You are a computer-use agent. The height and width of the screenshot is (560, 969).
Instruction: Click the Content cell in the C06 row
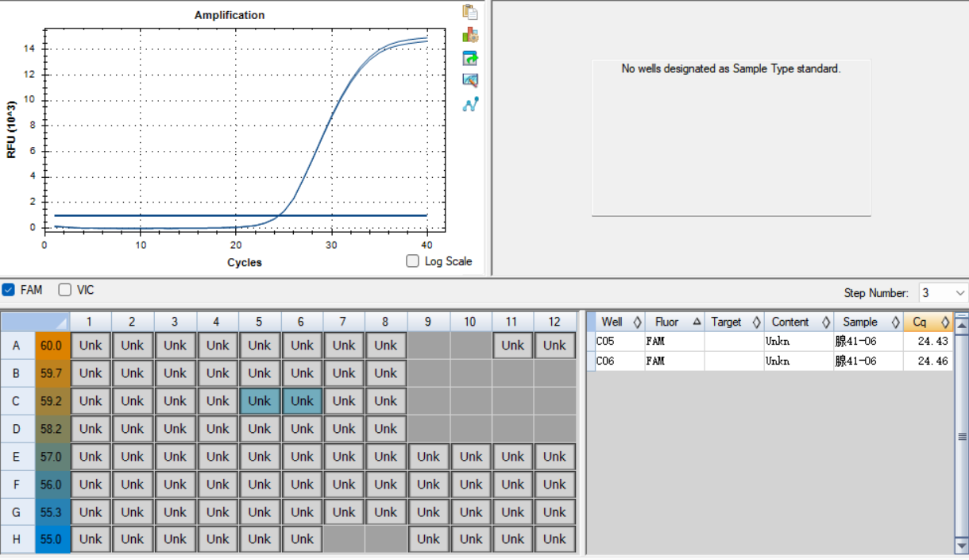click(799, 361)
